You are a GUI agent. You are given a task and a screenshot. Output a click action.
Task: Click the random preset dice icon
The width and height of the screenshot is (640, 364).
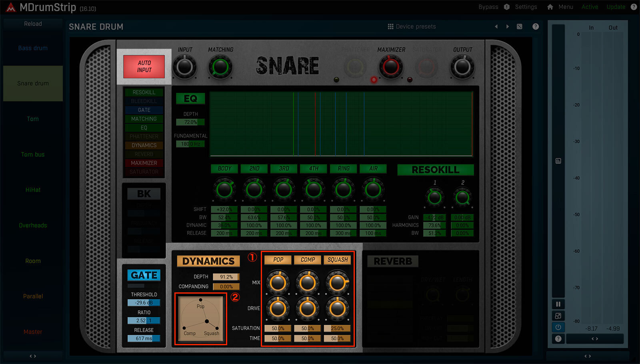pos(519,27)
